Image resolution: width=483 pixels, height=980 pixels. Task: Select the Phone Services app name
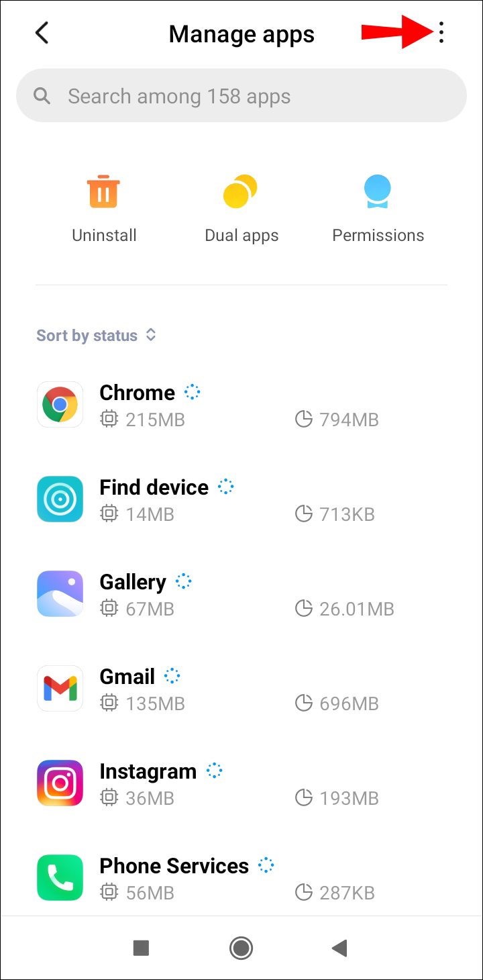174,867
